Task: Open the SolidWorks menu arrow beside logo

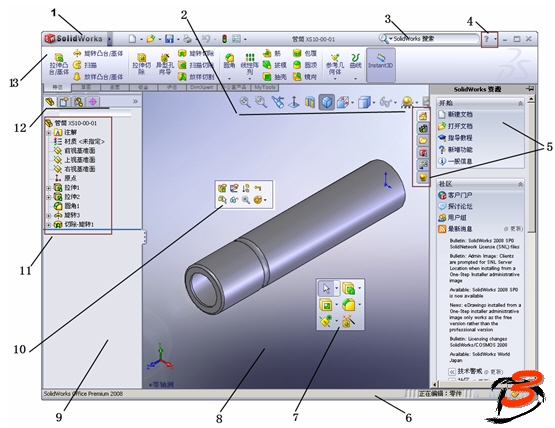Action: tap(109, 39)
